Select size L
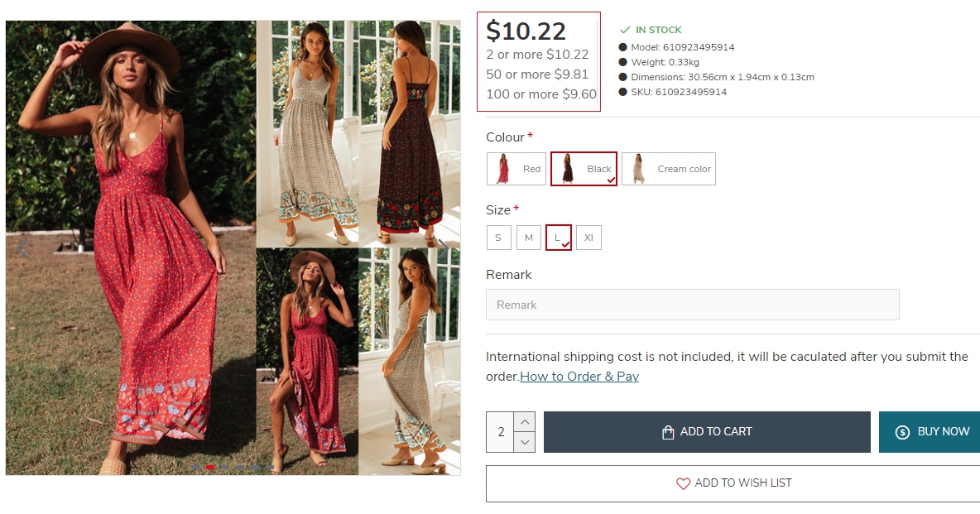 click(x=559, y=238)
